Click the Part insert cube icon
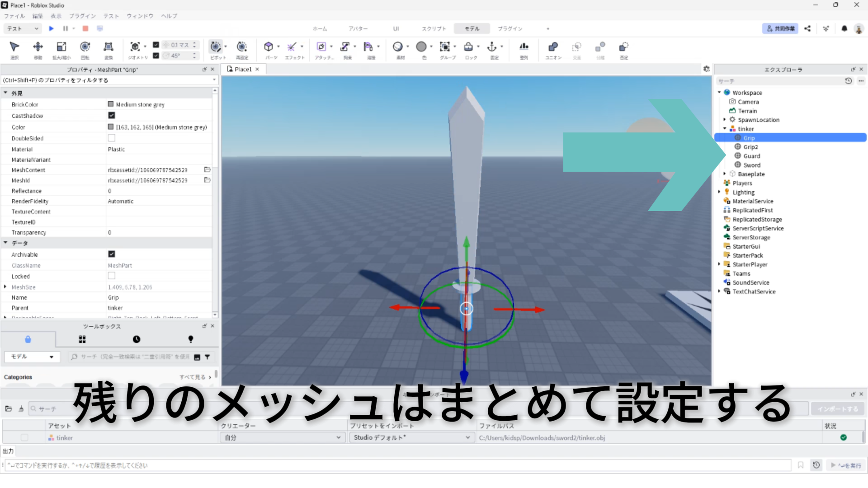Image resolution: width=868 pixels, height=488 pixels. click(269, 47)
